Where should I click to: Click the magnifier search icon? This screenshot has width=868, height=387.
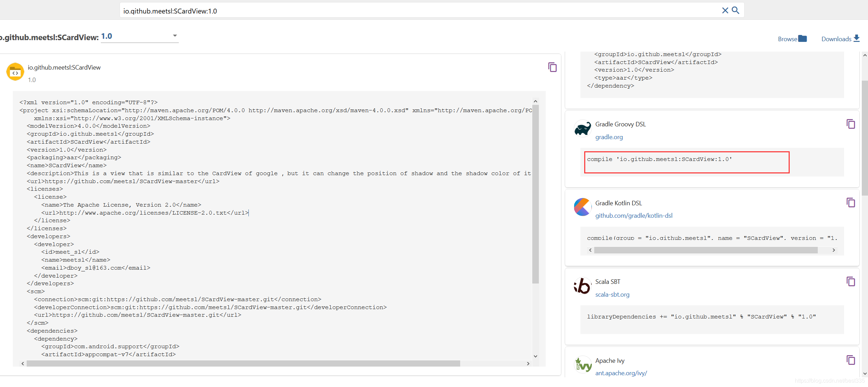(x=735, y=10)
